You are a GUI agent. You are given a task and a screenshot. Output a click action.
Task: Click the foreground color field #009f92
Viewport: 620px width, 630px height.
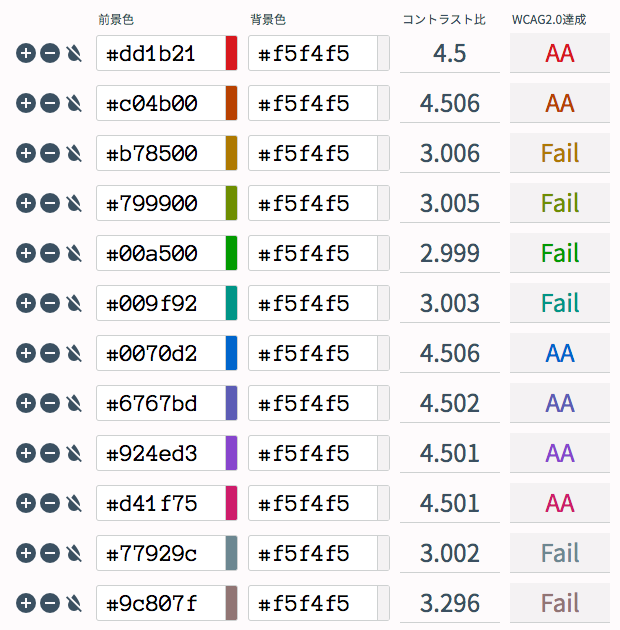click(x=161, y=303)
